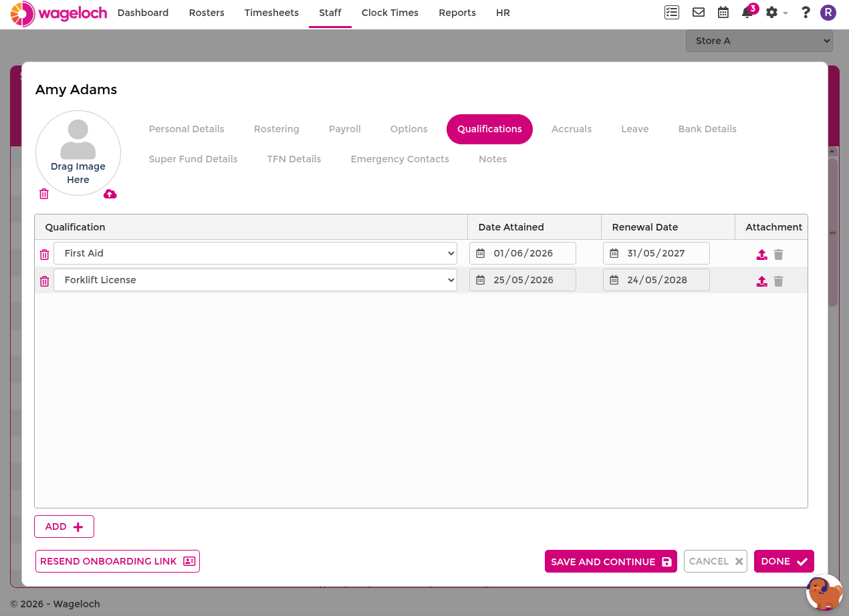Click the ADD qualification button
Viewport: 849px width, 616px height.
click(x=64, y=526)
